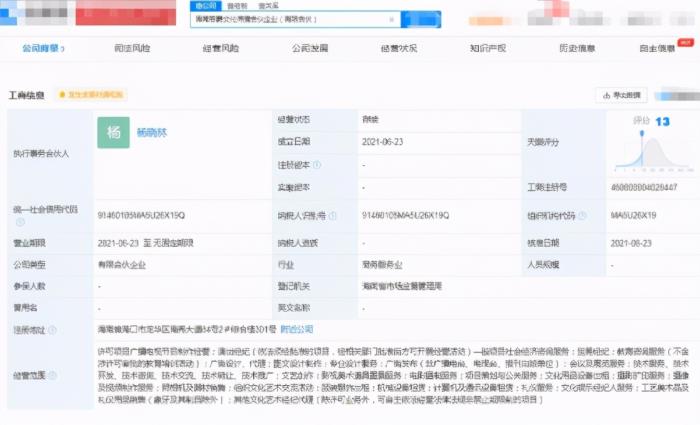This screenshot has height=425, width=700.
Task: Switch to the 司法风险 tab
Action: click(x=132, y=48)
